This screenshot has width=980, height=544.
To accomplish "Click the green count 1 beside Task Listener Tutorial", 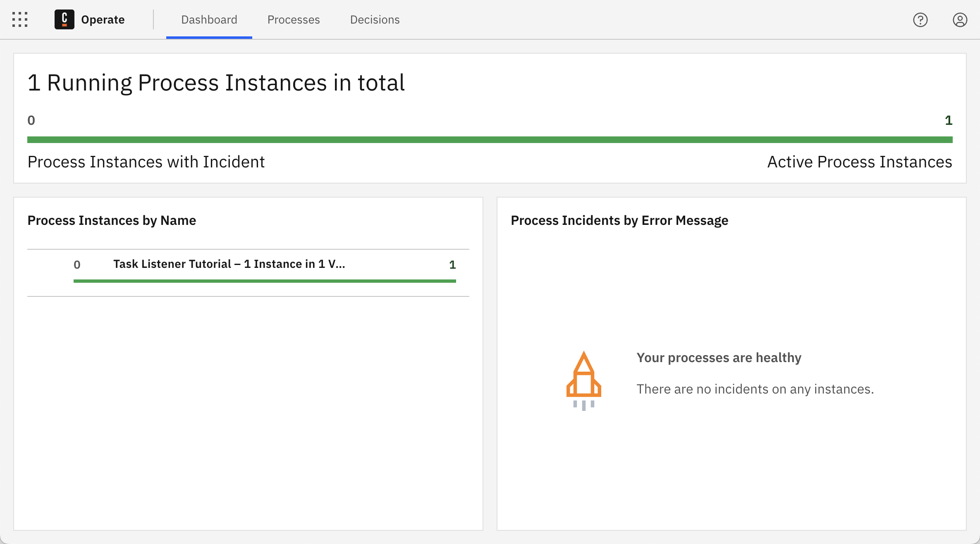I will pos(452,265).
